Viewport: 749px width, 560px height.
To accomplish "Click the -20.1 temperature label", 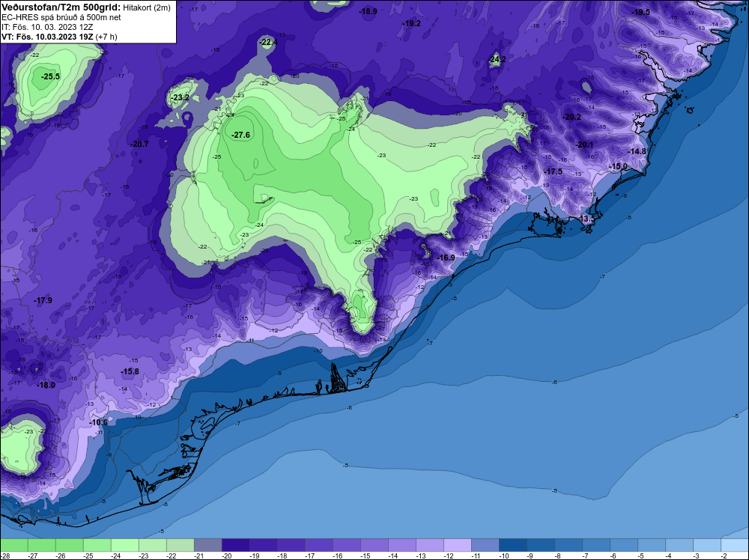I will point(583,145).
